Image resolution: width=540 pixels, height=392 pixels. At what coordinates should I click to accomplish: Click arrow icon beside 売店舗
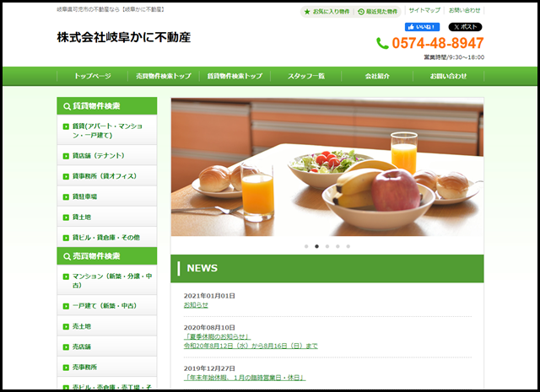(x=66, y=347)
